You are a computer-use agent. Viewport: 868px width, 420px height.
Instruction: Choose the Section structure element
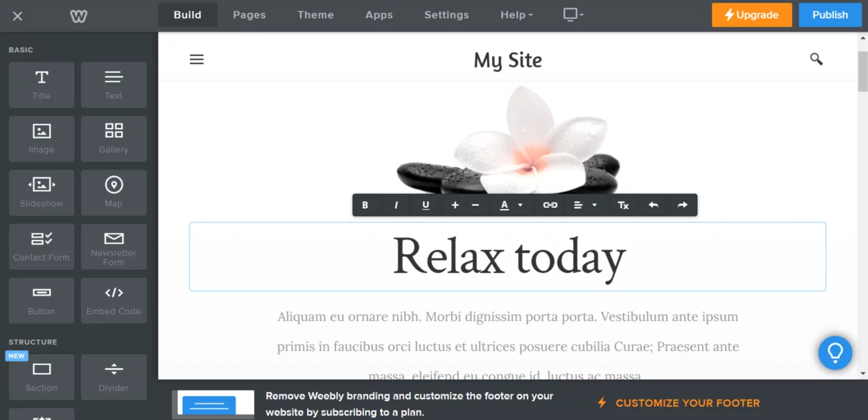pyautogui.click(x=41, y=376)
